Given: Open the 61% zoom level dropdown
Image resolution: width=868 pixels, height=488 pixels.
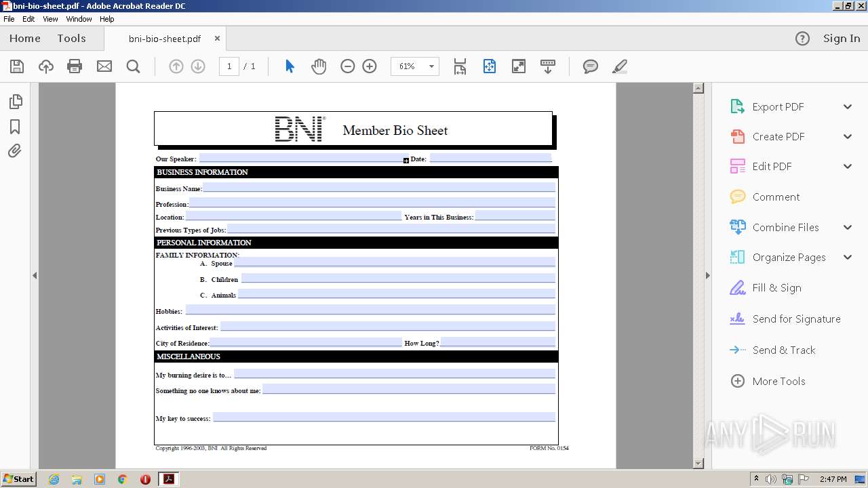Looking at the screenshot, I should 431,66.
